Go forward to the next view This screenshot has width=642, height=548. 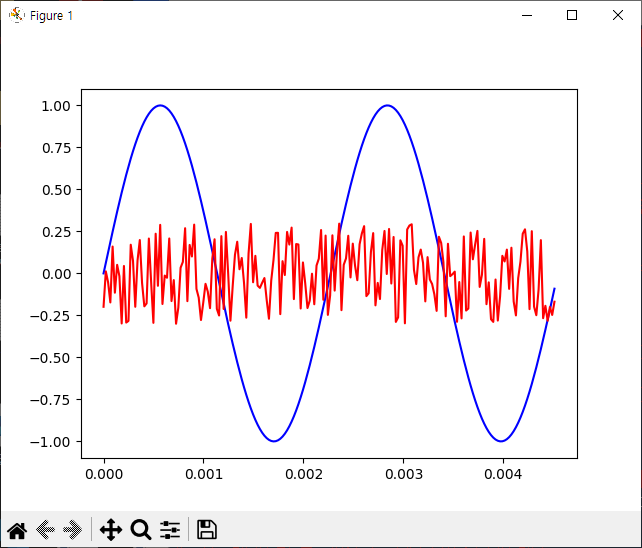point(72,530)
